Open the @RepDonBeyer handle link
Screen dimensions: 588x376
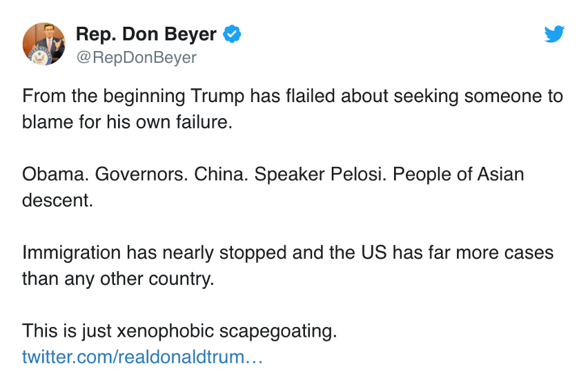[137, 57]
